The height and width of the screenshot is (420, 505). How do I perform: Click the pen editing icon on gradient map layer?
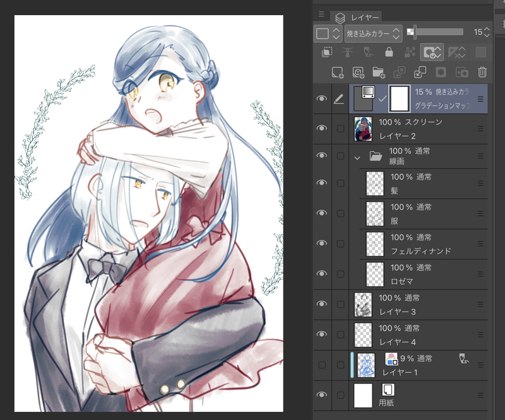click(338, 99)
